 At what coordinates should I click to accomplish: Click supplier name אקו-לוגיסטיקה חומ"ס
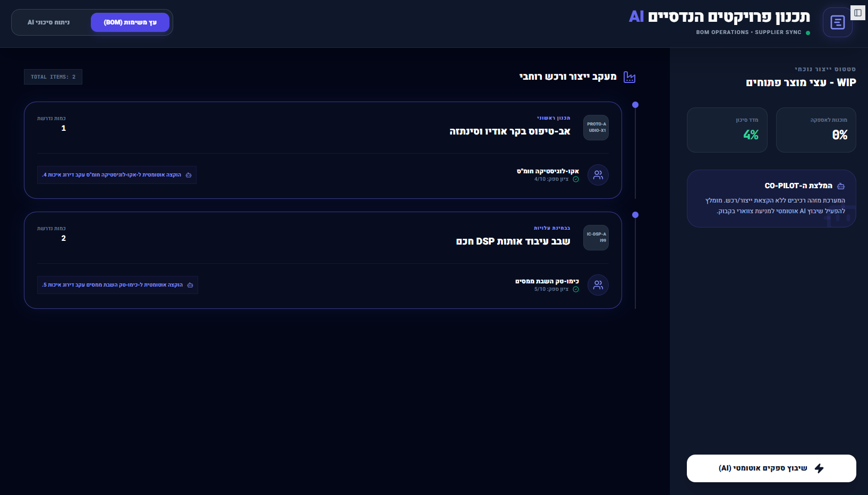point(548,171)
